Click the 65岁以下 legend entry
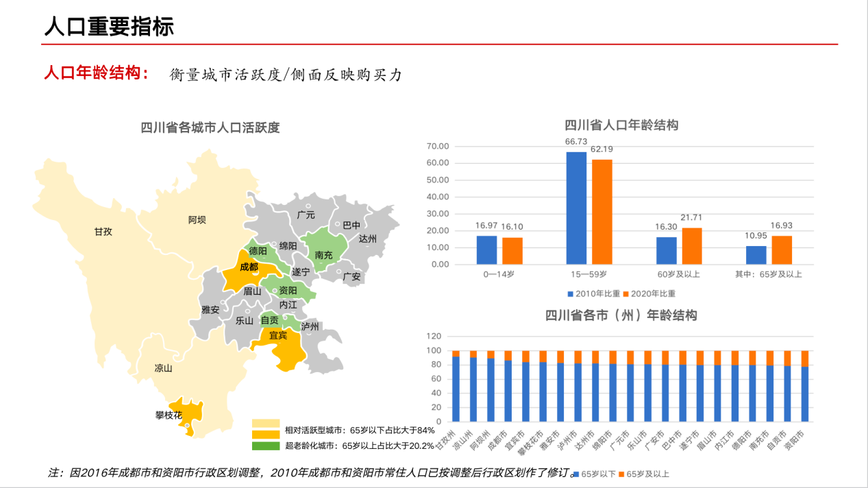Viewport: 868px width, 488px height. pyautogui.click(x=595, y=474)
